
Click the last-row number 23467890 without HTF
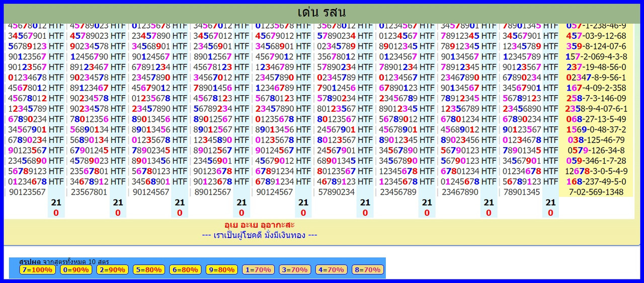(x=460, y=192)
